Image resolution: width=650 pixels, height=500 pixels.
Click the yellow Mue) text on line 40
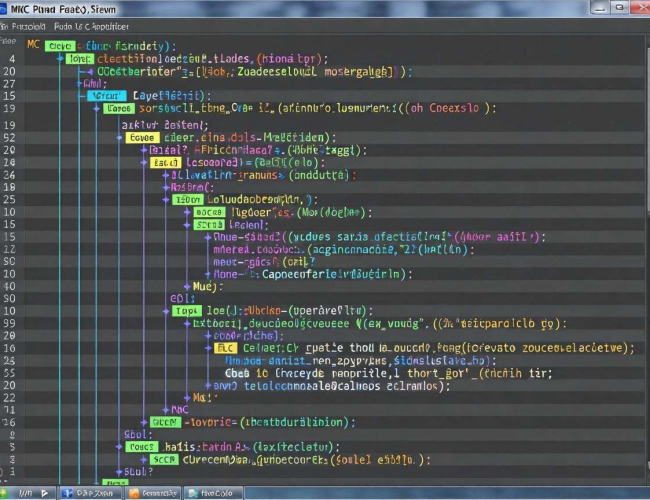[208, 286]
